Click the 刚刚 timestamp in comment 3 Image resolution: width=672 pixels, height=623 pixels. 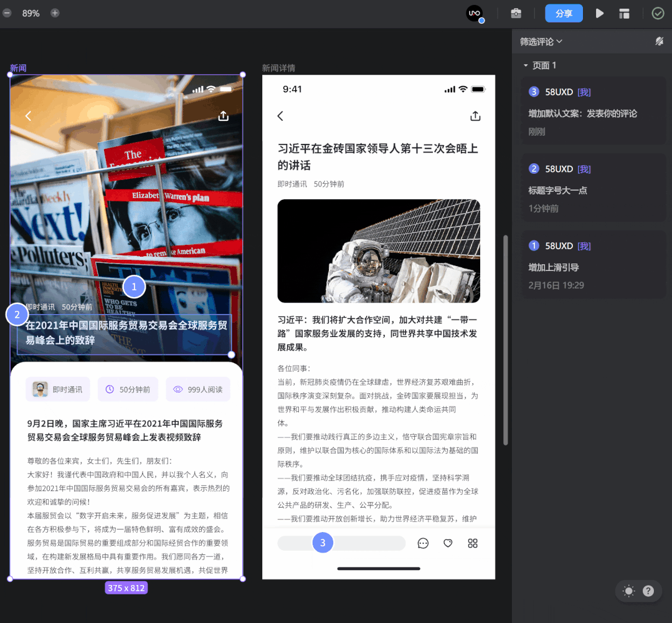click(x=537, y=131)
